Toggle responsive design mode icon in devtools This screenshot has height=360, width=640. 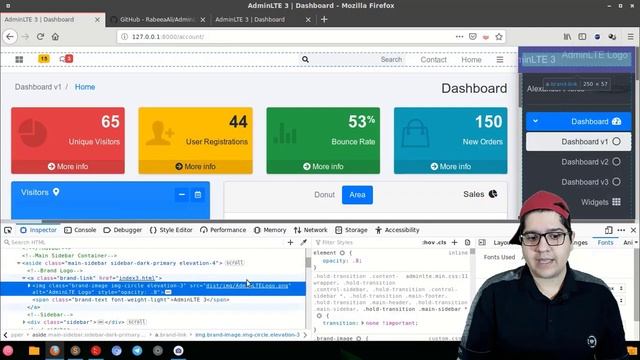(x=609, y=230)
